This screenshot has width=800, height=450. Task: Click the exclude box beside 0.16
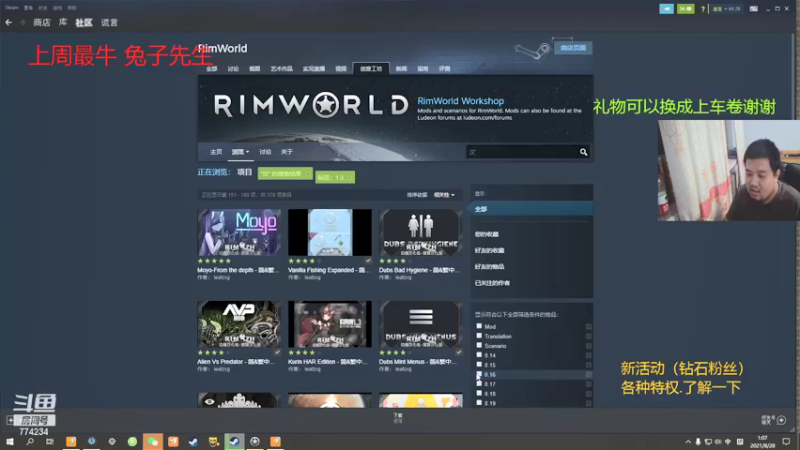[x=589, y=374]
